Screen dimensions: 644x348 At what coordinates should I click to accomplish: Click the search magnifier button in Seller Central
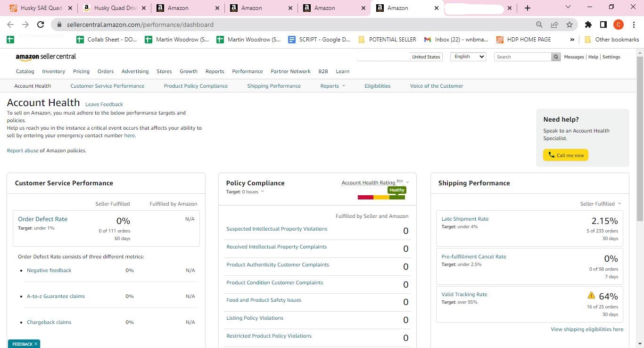coord(556,57)
